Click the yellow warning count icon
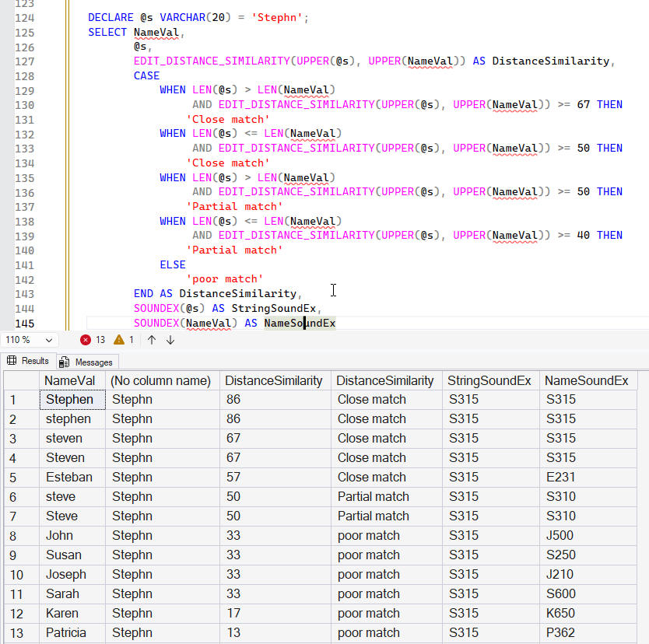This screenshot has width=649, height=644. tap(119, 340)
